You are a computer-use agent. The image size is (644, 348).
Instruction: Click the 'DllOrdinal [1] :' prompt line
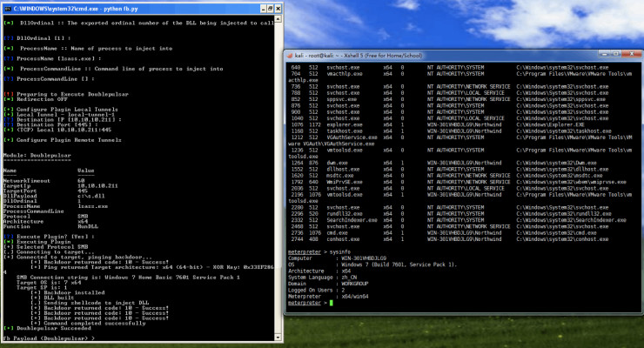point(37,38)
